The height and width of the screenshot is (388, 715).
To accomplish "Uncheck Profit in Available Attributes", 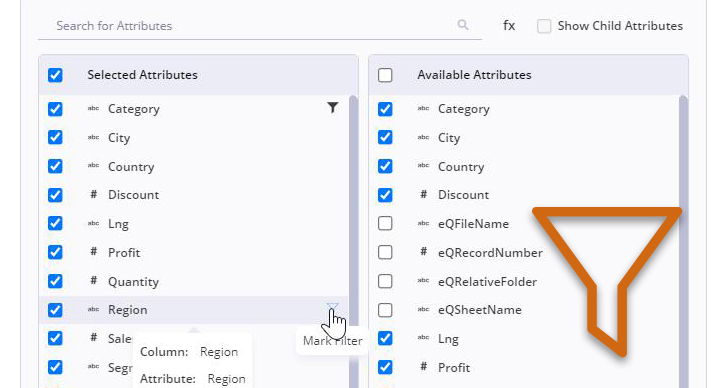I will [x=385, y=367].
